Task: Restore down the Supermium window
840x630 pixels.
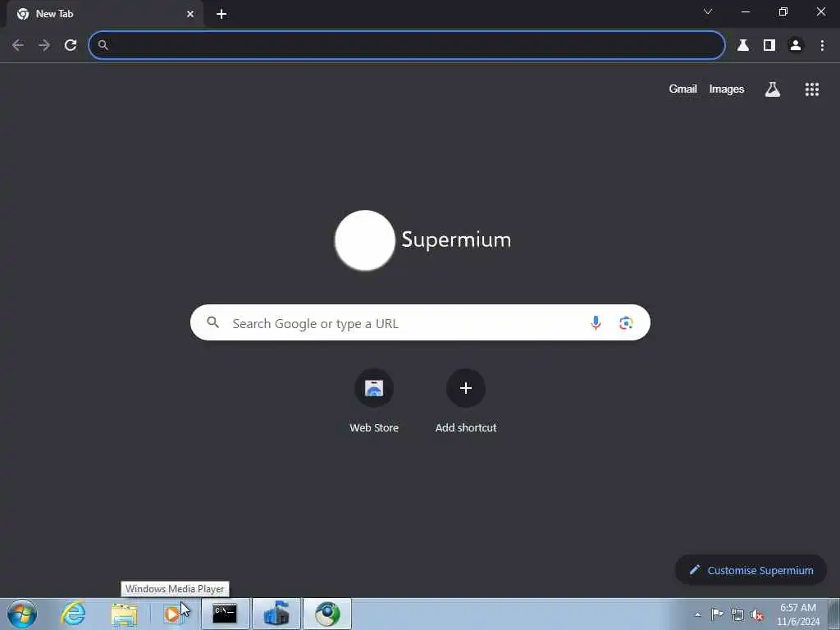Action: (x=783, y=11)
